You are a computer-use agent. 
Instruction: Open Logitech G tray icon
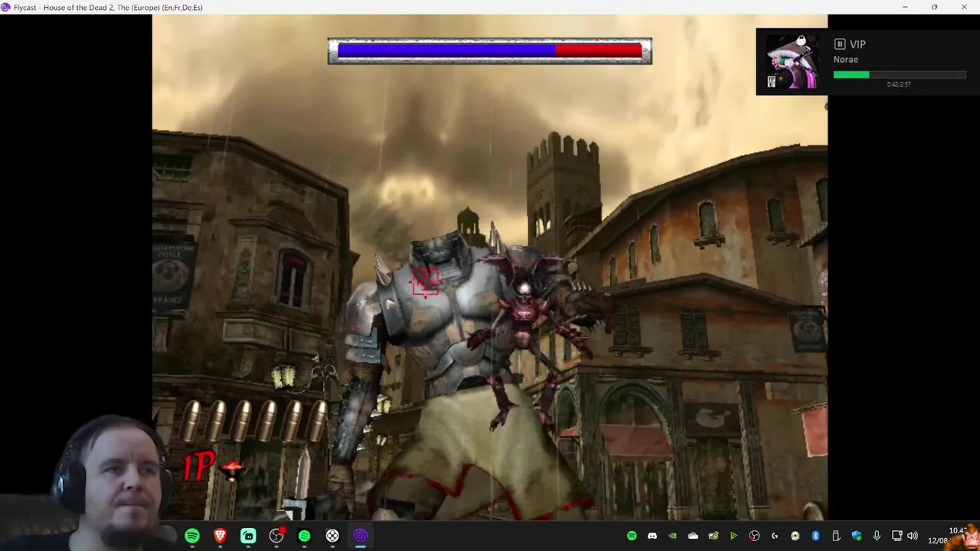tap(775, 536)
